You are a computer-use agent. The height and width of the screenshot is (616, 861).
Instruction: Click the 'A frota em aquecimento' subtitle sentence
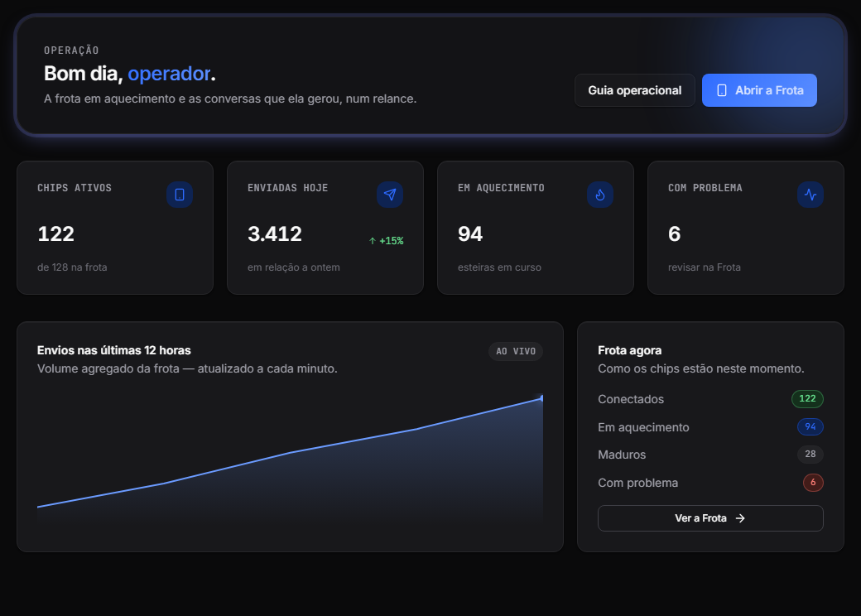click(x=230, y=99)
